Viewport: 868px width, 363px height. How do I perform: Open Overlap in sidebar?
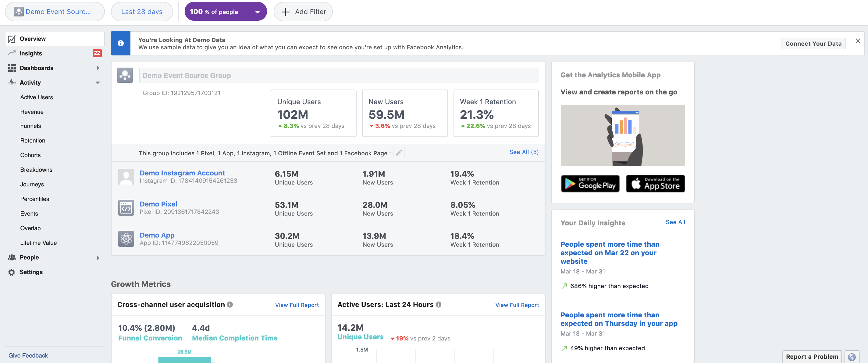pos(30,228)
